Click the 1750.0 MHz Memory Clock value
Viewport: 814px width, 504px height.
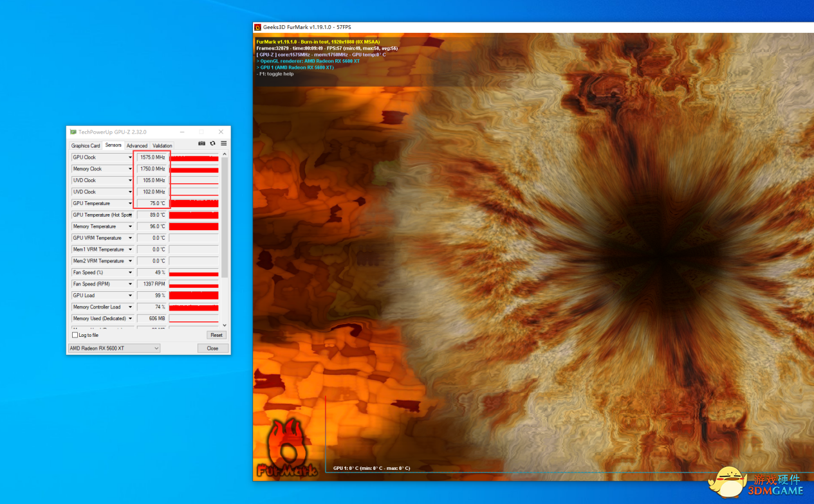point(152,169)
